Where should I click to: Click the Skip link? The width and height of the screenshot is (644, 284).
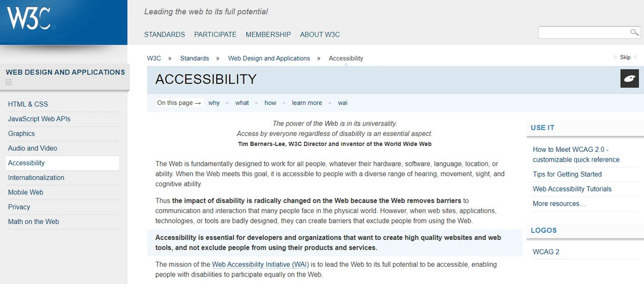click(625, 57)
